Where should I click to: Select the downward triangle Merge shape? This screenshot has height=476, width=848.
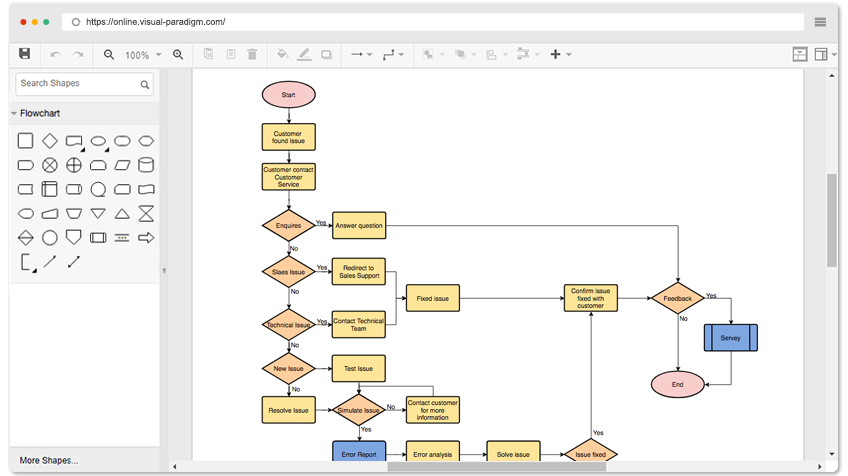(x=98, y=213)
